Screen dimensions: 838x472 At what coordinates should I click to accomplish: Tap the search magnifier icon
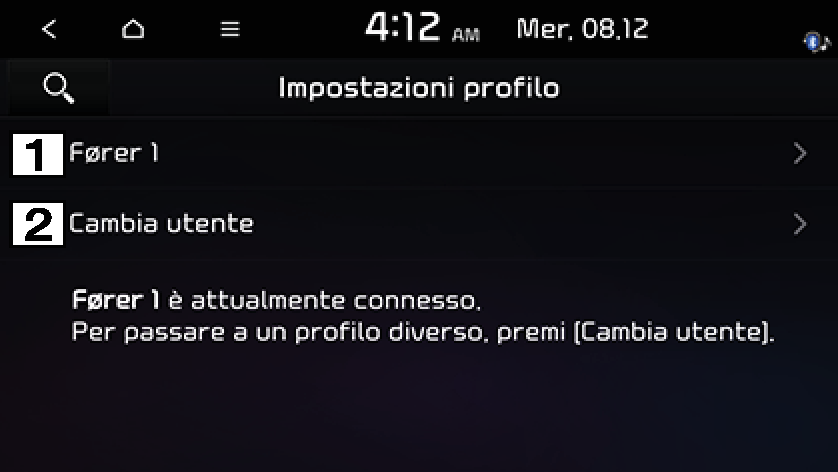click(58, 88)
